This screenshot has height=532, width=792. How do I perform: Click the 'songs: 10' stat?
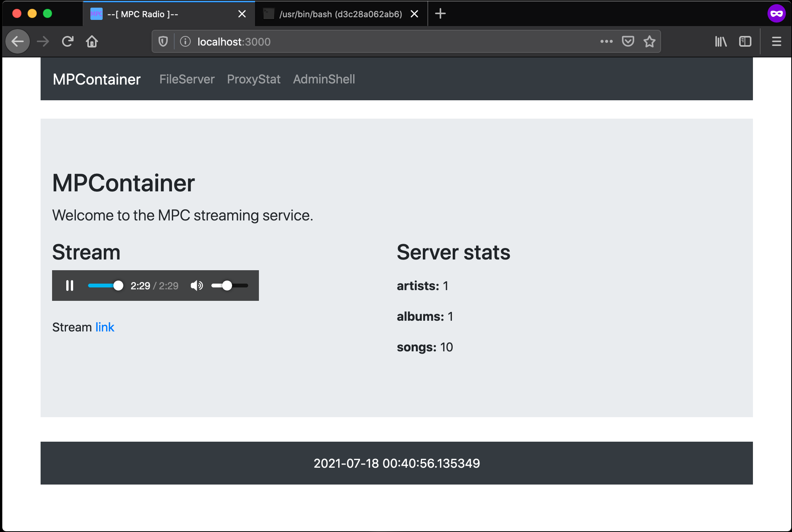click(425, 347)
